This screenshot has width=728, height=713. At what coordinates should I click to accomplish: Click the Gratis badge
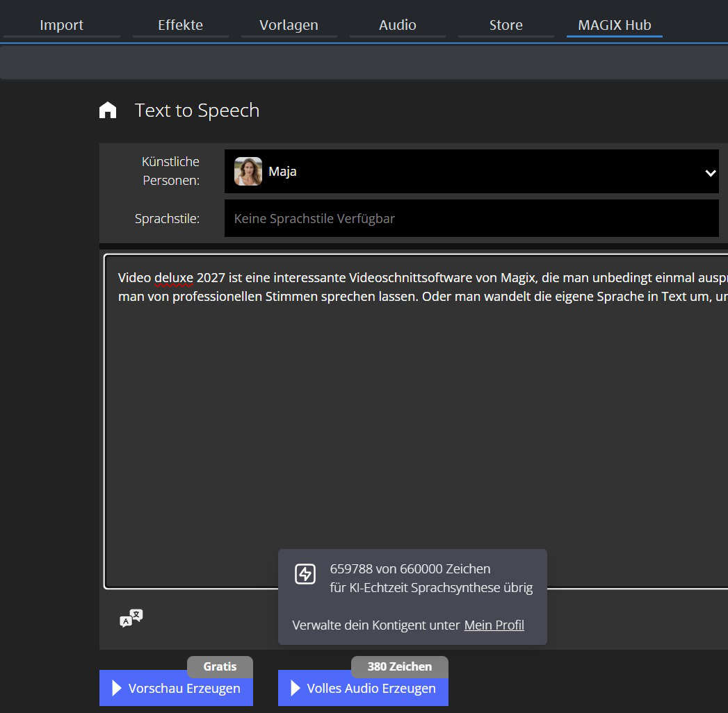pos(220,666)
